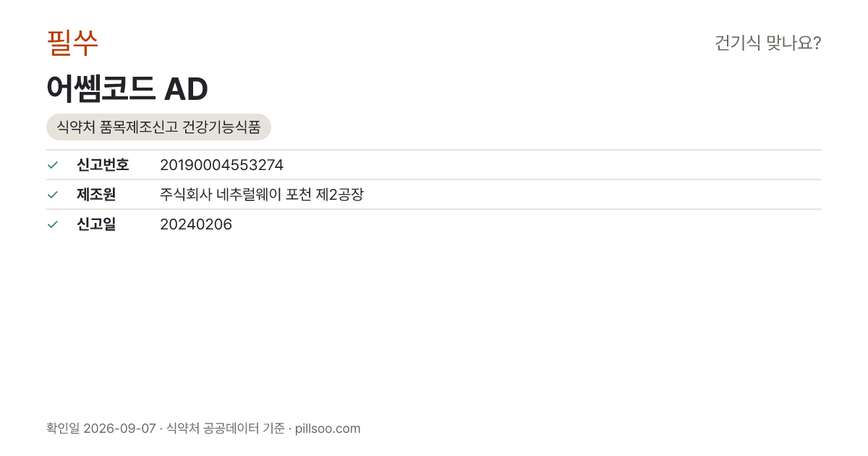Click the word AD in the title
Image resolution: width=868 pixels, height=456 pixels.
pyautogui.click(x=186, y=88)
